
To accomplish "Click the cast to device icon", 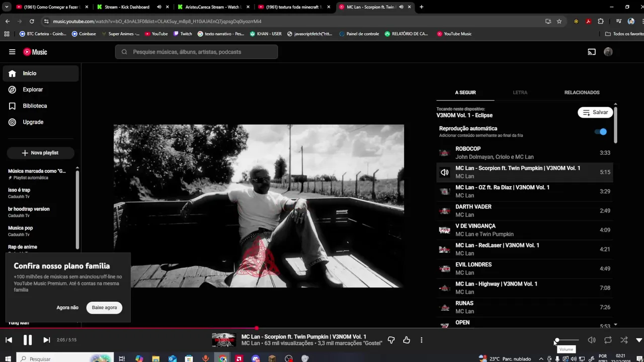I will point(592,52).
